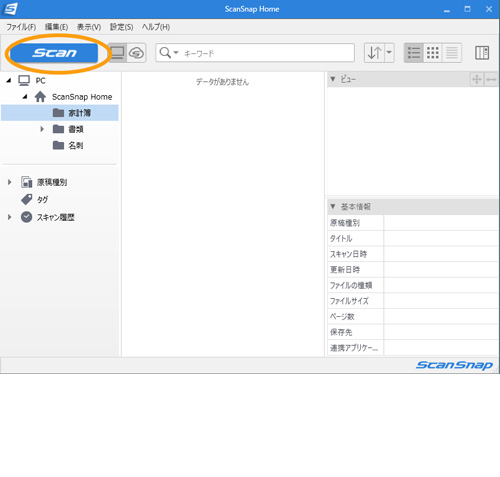Select the thumbnail grid view icon
The width and height of the screenshot is (500, 477).
(x=433, y=53)
